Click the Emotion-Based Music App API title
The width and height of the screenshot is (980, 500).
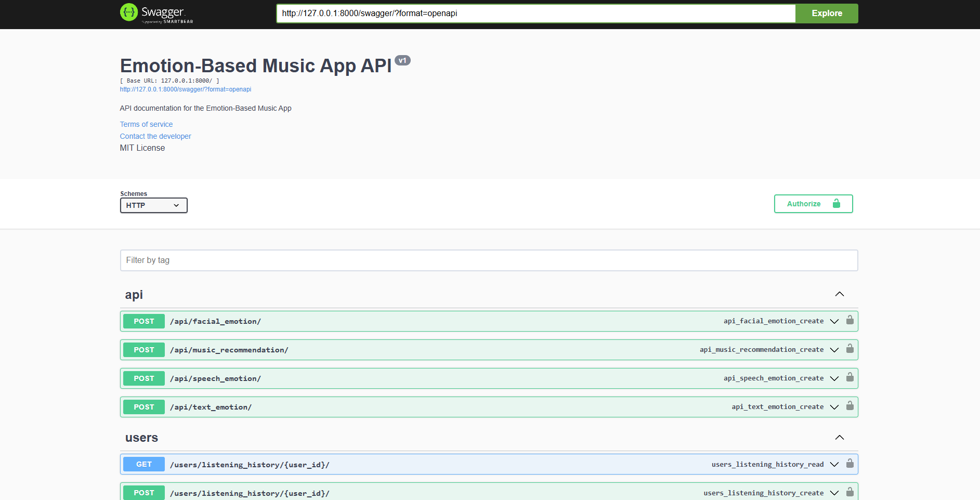[x=256, y=66]
